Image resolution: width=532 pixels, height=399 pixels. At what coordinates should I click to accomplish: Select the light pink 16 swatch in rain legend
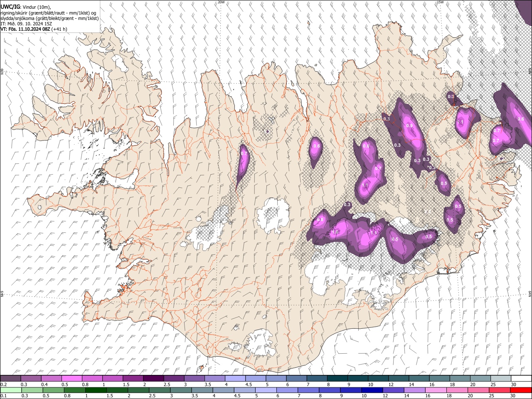436,390
